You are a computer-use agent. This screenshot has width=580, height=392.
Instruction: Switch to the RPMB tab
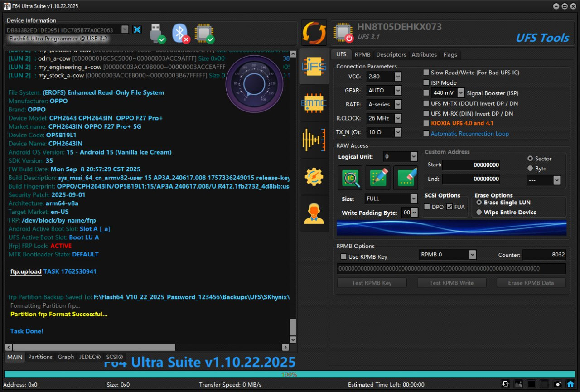tap(362, 54)
